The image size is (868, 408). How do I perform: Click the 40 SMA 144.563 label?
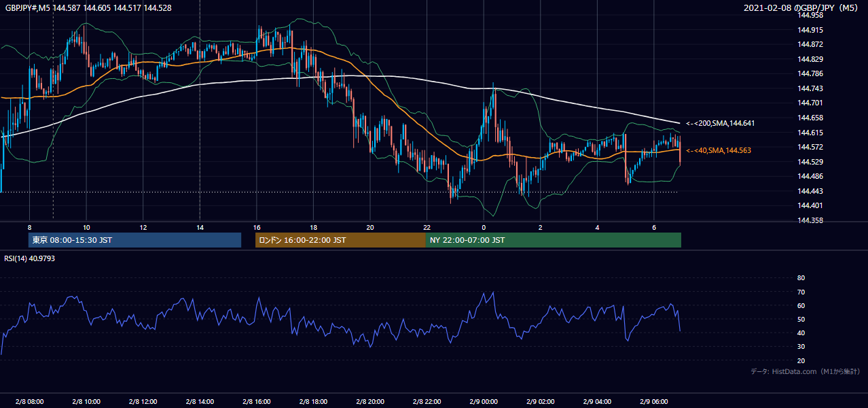coord(719,150)
